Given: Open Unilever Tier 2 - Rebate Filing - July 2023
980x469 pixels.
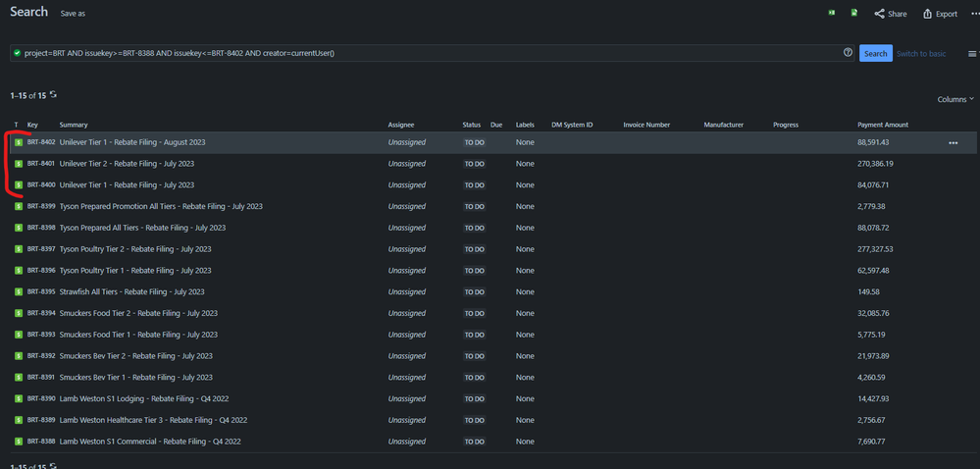Looking at the screenshot, I should [x=127, y=164].
